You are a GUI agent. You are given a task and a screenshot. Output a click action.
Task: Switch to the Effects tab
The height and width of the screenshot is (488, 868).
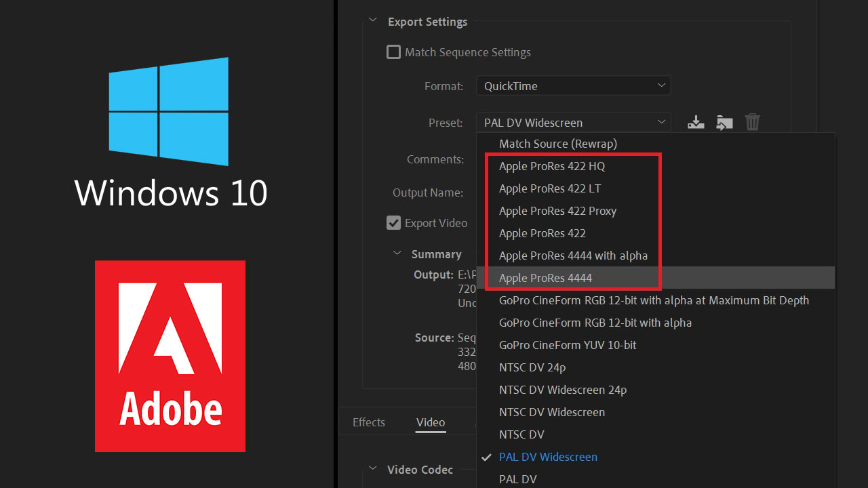(368, 422)
